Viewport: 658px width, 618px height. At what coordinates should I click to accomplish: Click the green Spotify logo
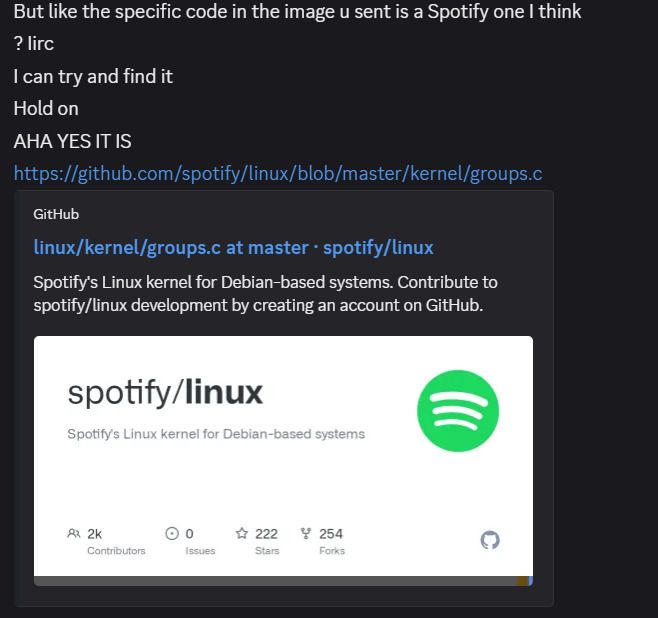pyautogui.click(x=458, y=411)
